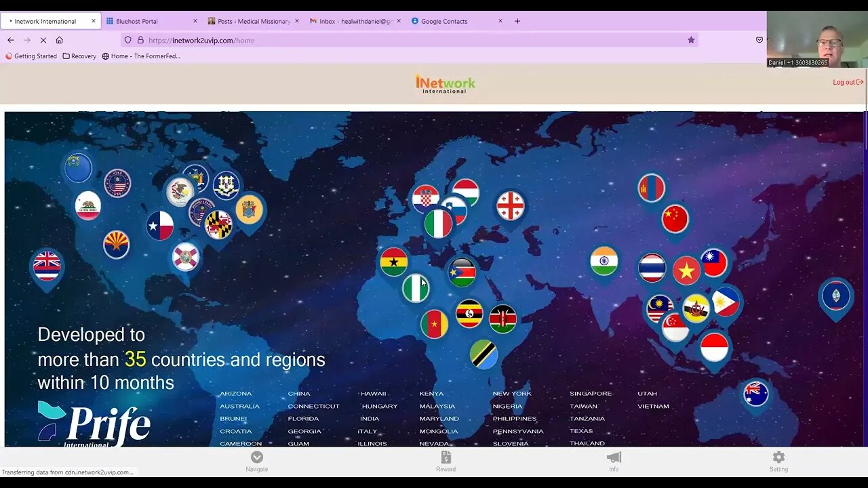Screen dimensions: 868x488
Task: Open the Setting gear icon
Action: pyautogui.click(x=778, y=457)
